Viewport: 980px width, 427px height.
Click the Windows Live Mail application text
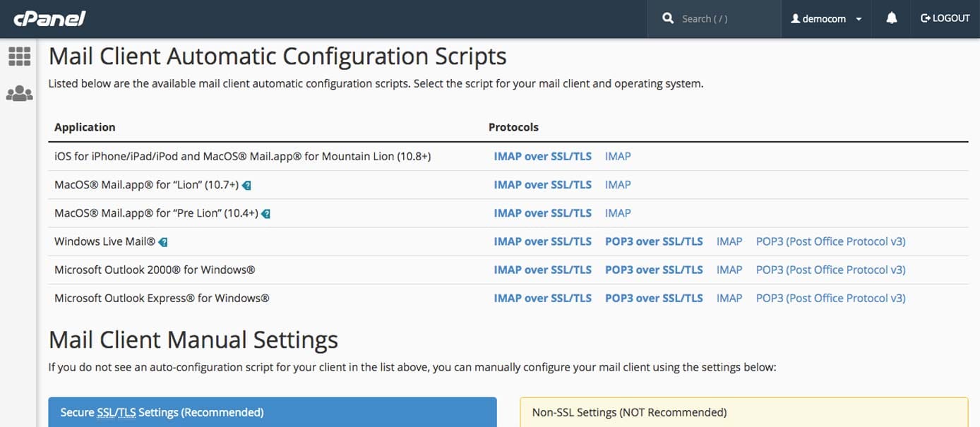[x=104, y=241]
